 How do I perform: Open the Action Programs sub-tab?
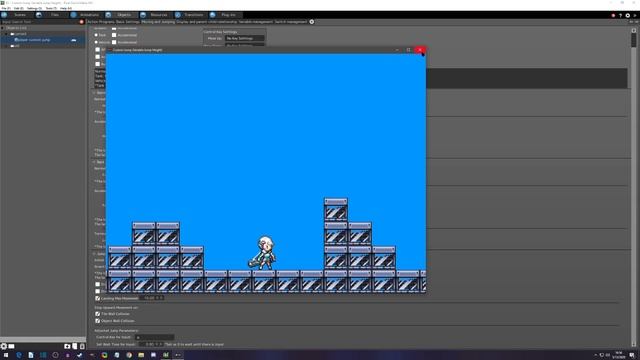101,22
